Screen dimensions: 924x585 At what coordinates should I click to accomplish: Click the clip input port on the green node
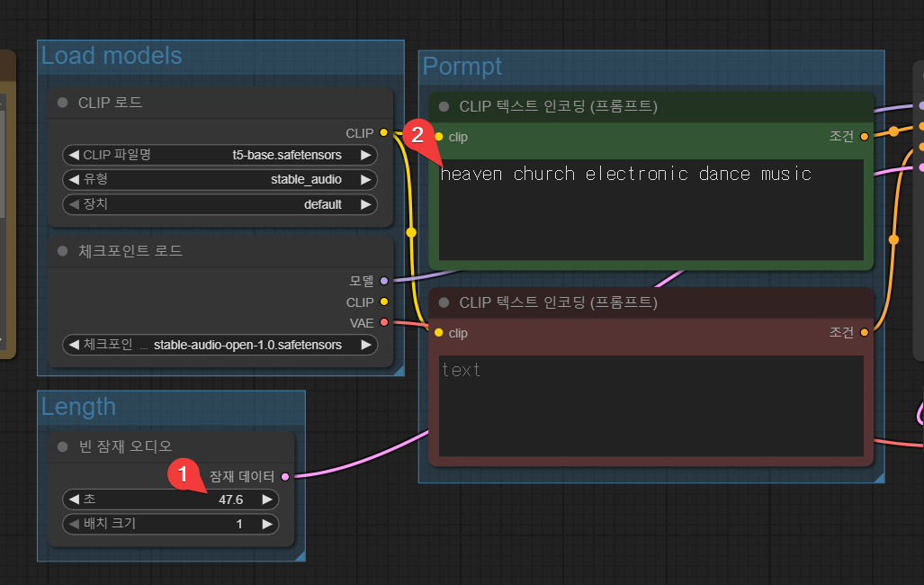[x=438, y=137]
